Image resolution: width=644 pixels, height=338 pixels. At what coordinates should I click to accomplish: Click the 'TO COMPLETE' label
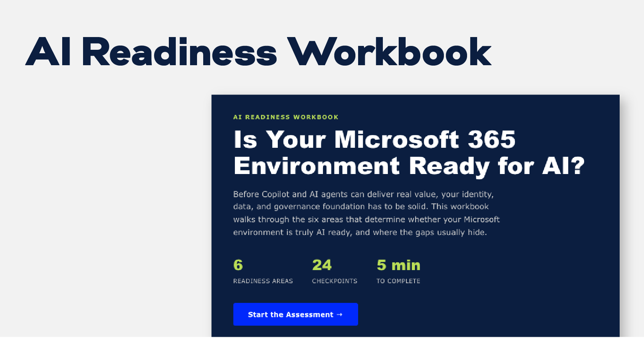click(x=398, y=281)
